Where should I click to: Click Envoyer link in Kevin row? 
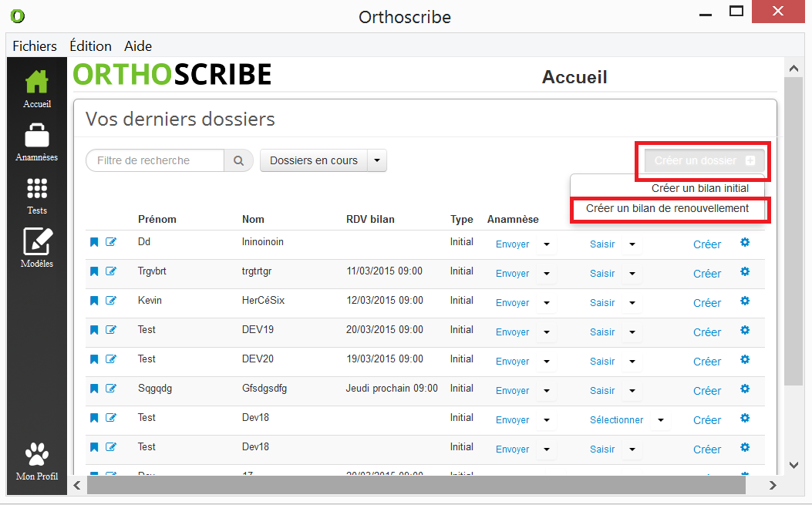point(512,302)
